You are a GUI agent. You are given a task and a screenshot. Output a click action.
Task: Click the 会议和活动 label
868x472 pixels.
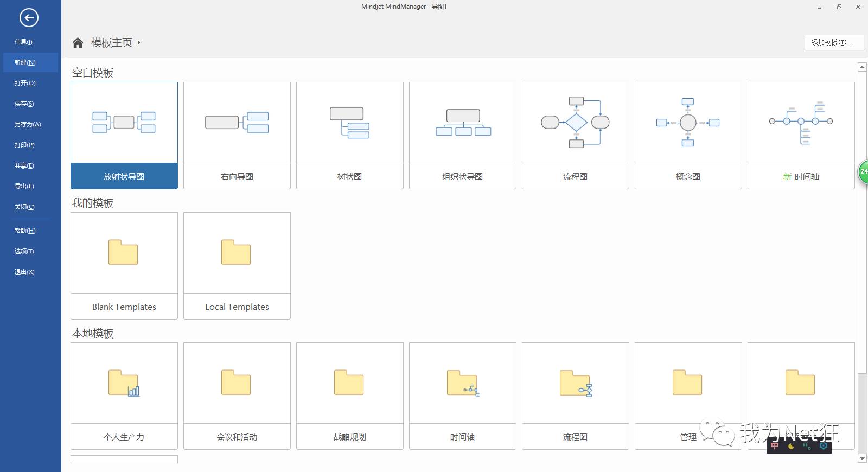(237, 437)
